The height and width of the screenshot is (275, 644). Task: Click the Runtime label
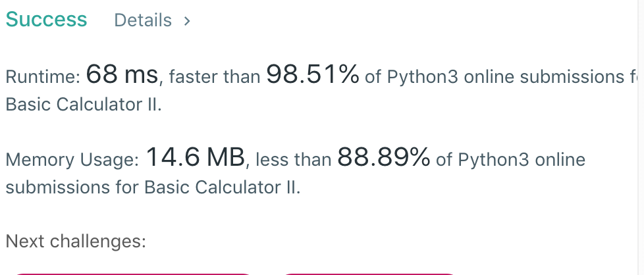coord(43,78)
